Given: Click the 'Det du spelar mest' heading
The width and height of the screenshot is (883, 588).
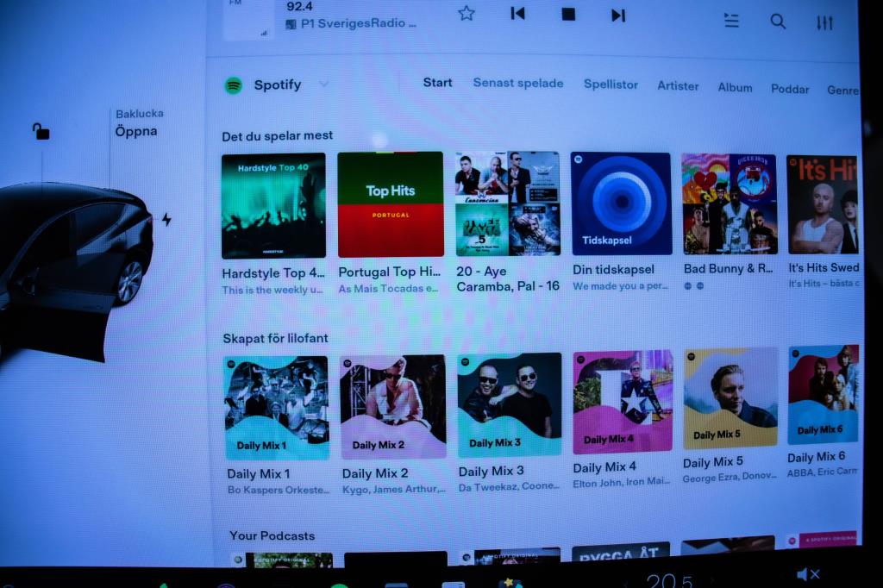Looking at the screenshot, I should coord(277,135).
